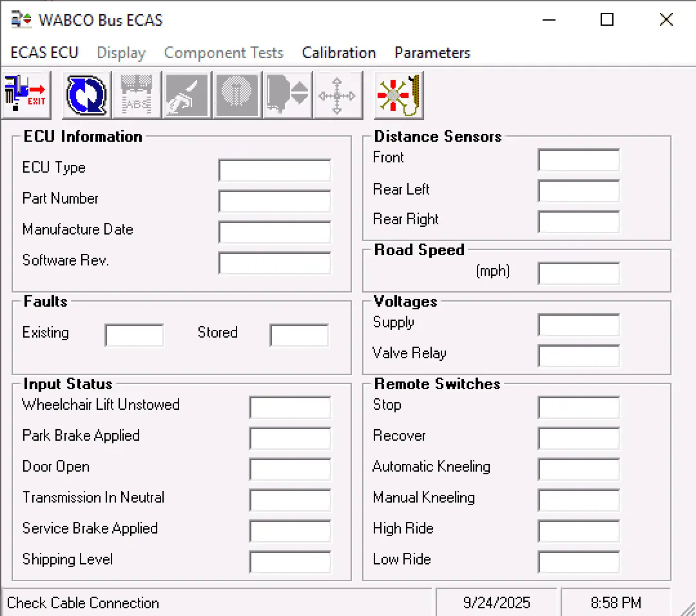The height and width of the screenshot is (616, 696).
Task: Open the Calibration menu
Action: pyautogui.click(x=339, y=53)
